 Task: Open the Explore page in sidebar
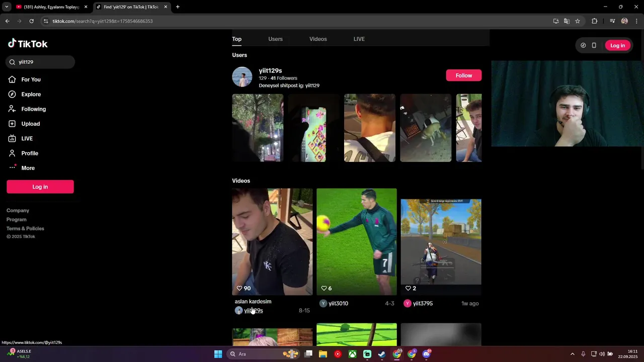tap(31, 94)
